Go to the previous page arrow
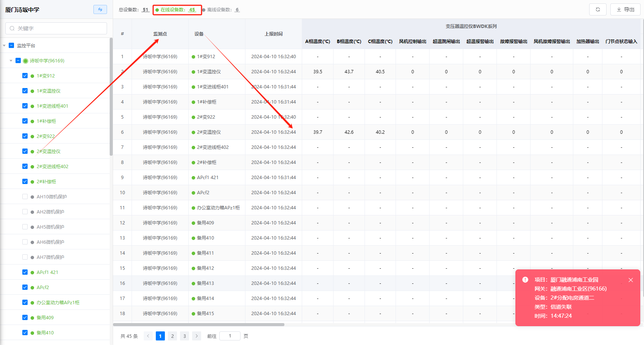 pos(148,336)
